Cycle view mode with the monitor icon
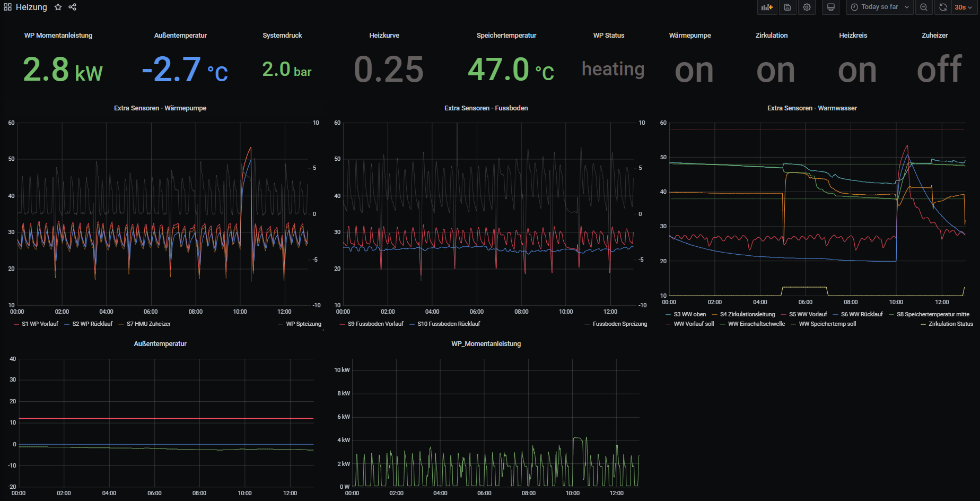This screenshot has width=980, height=501. click(x=831, y=7)
